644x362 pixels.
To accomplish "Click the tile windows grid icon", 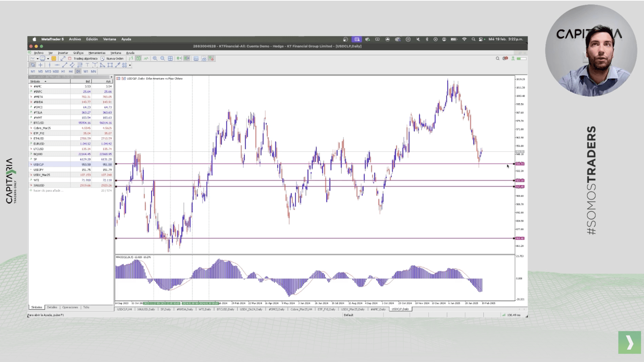I will (x=170, y=58).
